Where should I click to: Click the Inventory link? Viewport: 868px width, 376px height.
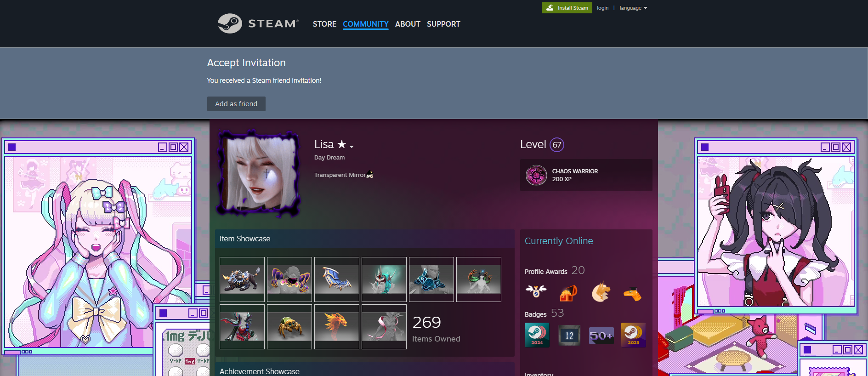[539, 374]
